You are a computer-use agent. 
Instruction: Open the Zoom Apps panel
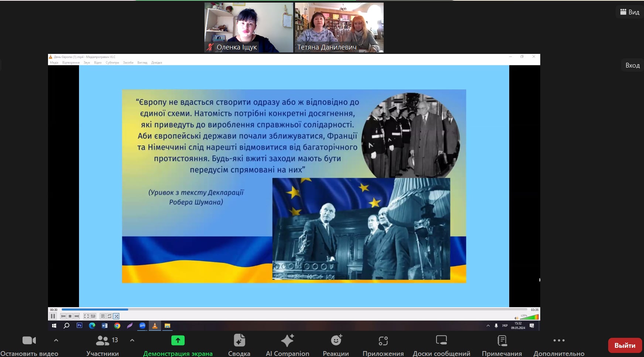pos(383,345)
